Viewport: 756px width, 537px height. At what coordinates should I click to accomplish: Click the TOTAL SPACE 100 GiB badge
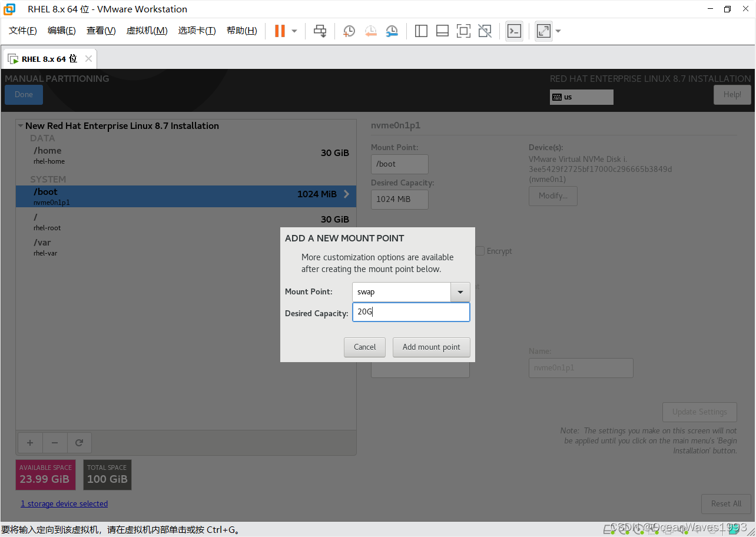pos(107,475)
